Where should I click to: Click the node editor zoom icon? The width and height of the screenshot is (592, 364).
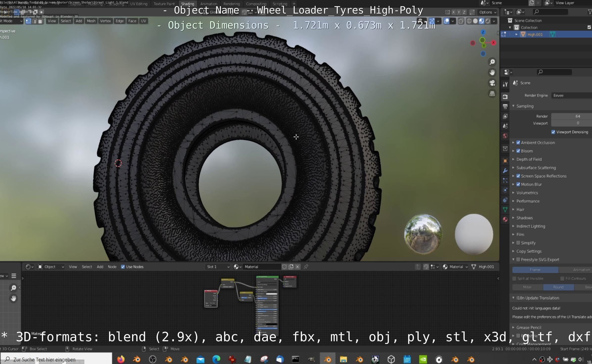[13, 288]
